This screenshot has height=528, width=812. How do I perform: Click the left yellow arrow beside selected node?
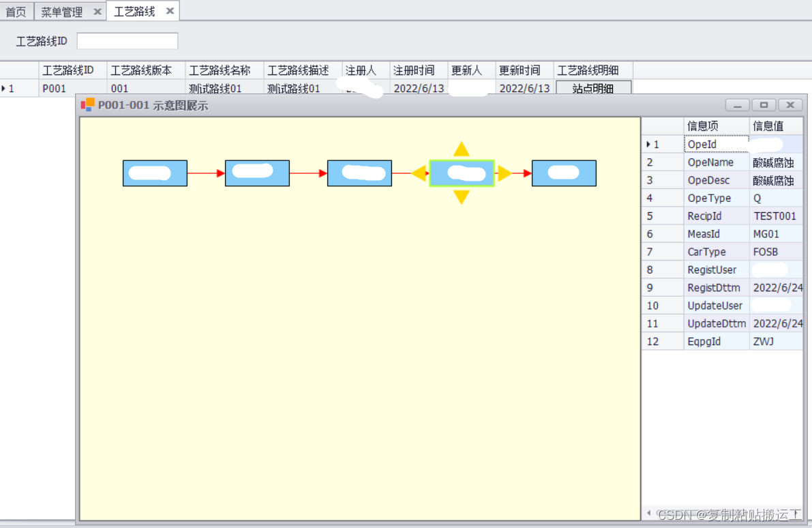coord(419,173)
